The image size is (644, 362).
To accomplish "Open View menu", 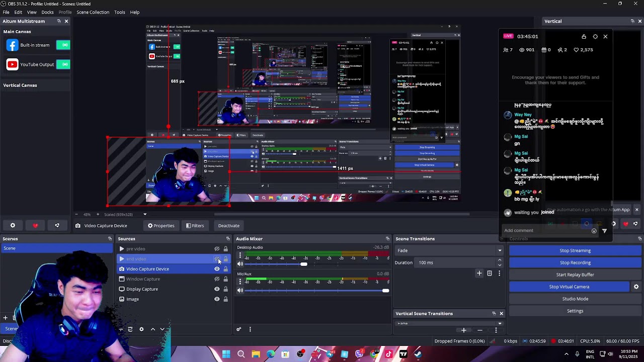I will [32, 12].
